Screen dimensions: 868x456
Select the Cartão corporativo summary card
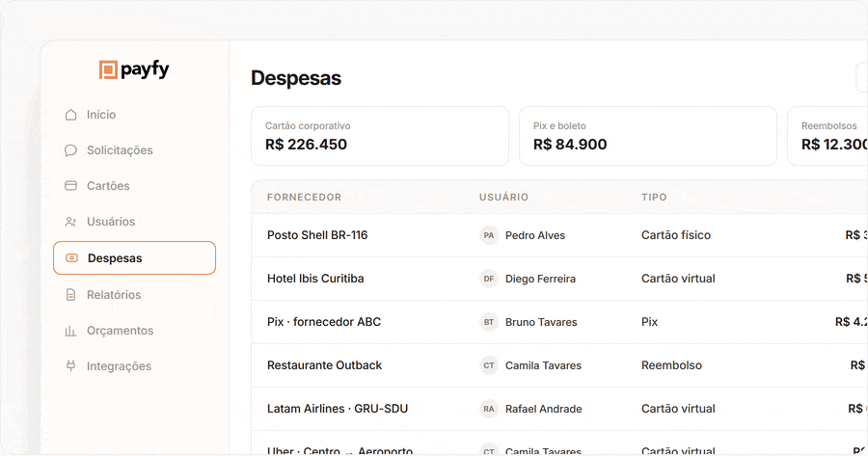pos(380,136)
